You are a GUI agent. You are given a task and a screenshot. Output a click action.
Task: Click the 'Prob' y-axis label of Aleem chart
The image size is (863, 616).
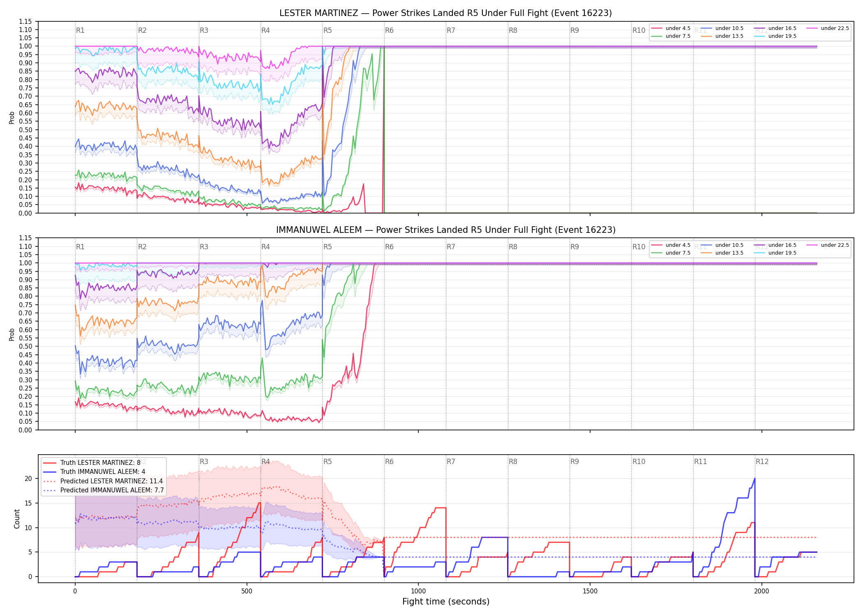(12, 334)
